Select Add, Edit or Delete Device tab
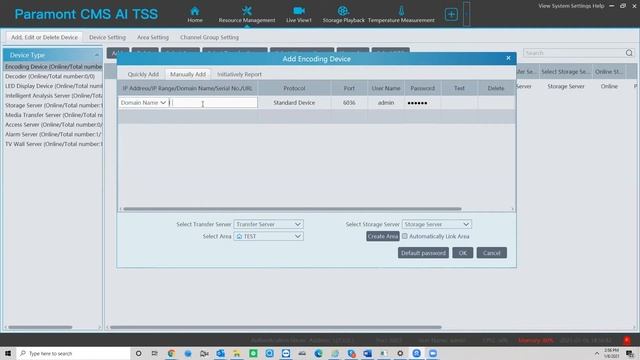Screen dimensions: 640x360 click(x=44, y=37)
